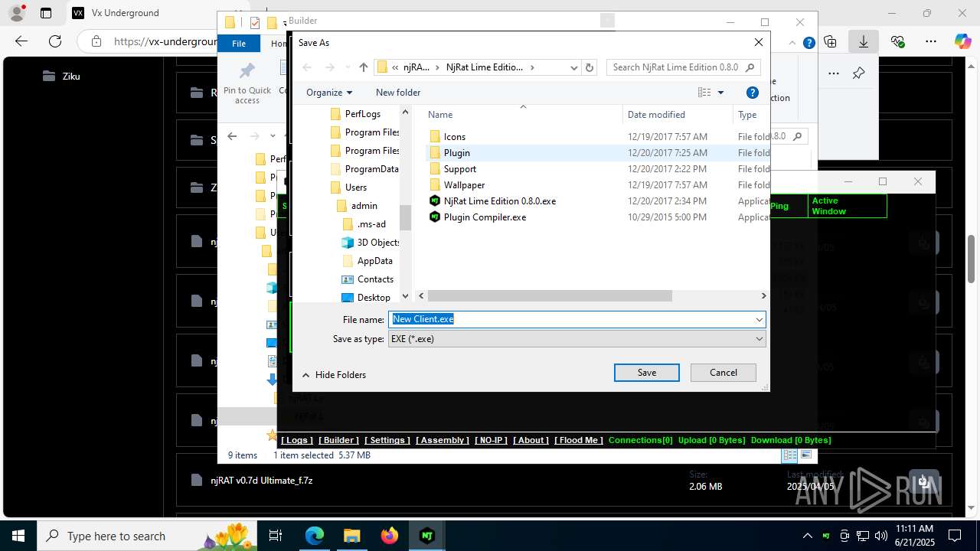Screen dimensions: 980x551
Task: Open File Explorer from taskbar
Action: tap(351, 536)
